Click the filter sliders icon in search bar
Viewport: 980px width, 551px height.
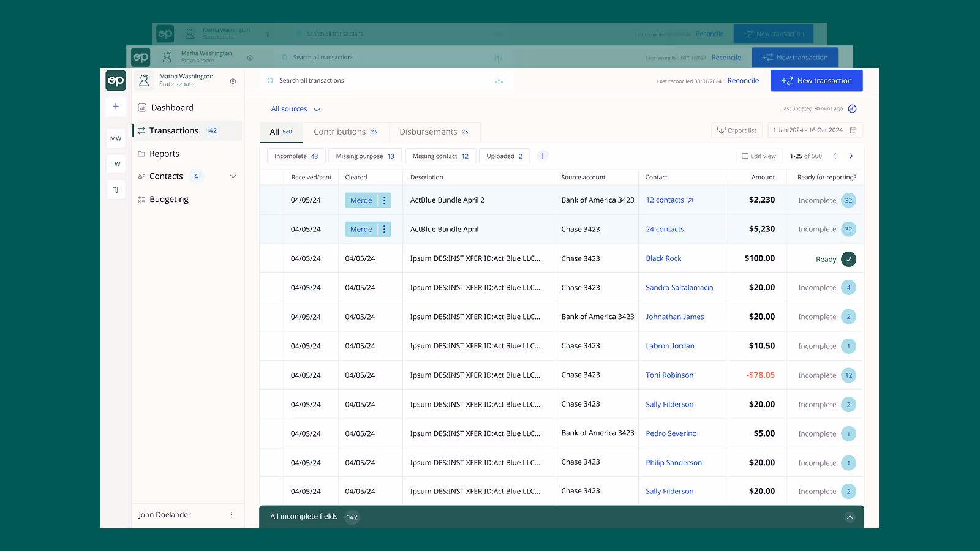click(499, 81)
